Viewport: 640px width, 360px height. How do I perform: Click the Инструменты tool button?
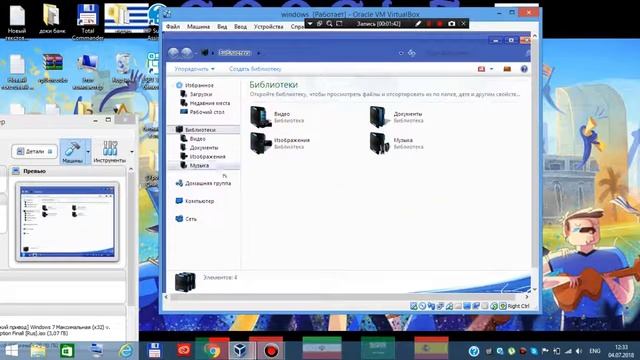tap(110, 152)
